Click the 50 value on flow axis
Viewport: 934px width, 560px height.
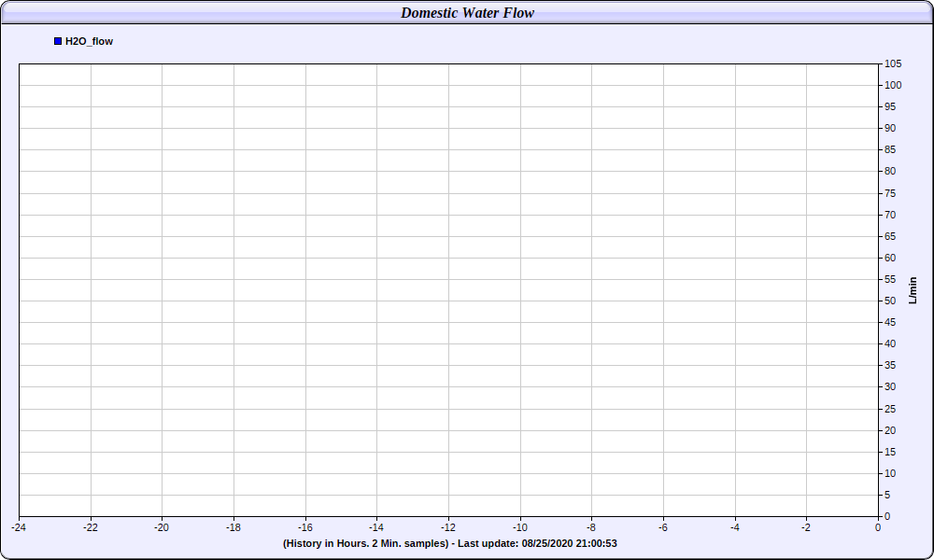click(890, 301)
